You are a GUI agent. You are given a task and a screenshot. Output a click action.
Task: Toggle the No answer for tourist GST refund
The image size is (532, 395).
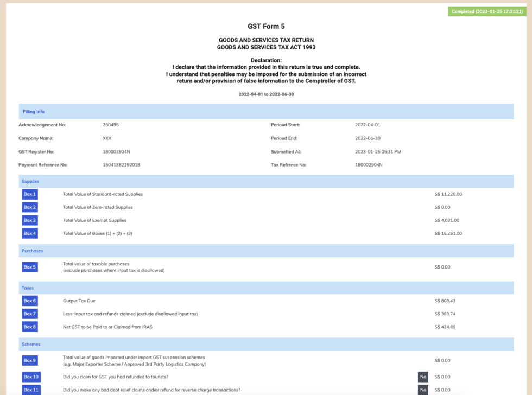pos(422,377)
